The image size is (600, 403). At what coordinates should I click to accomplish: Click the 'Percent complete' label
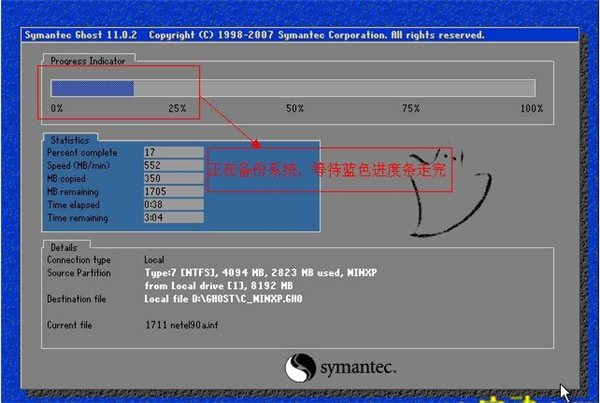[x=82, y=152]
